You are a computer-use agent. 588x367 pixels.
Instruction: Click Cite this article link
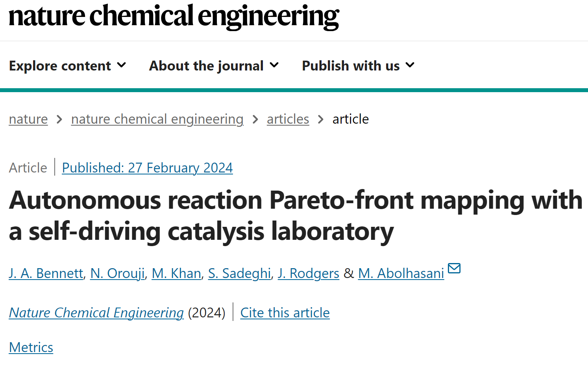tap(285, 313)
